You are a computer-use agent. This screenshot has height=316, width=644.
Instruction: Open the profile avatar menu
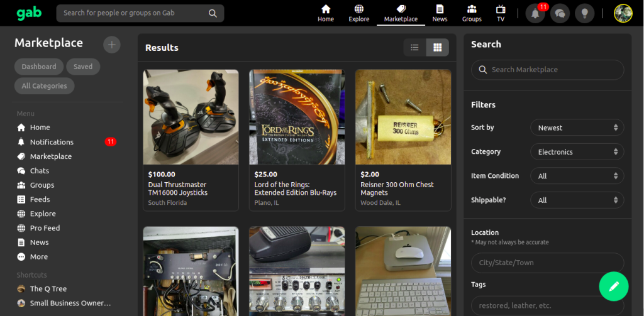click(623, 14)
